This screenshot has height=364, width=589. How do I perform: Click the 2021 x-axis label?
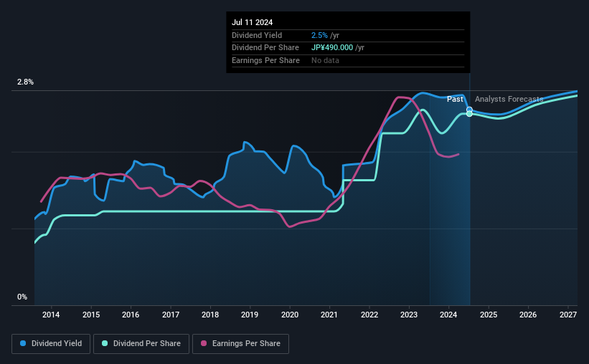point(329,315)
